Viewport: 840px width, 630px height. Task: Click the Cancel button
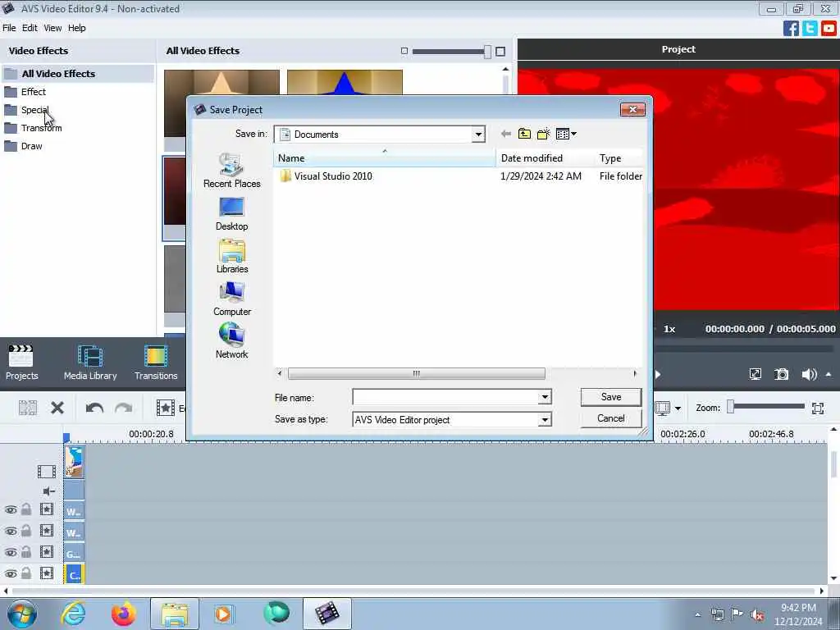610,418
